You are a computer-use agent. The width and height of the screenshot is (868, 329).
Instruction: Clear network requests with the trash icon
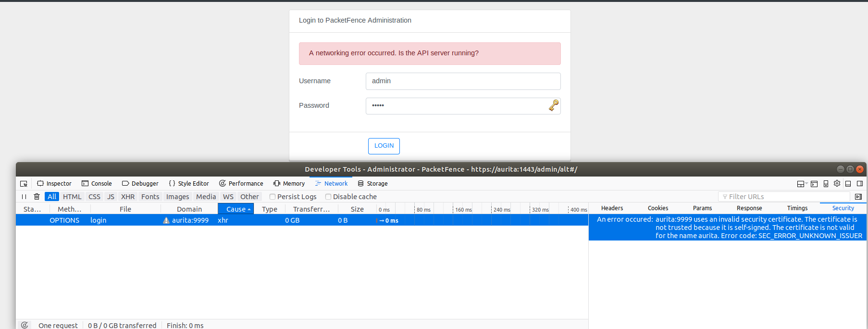[37, 197]
